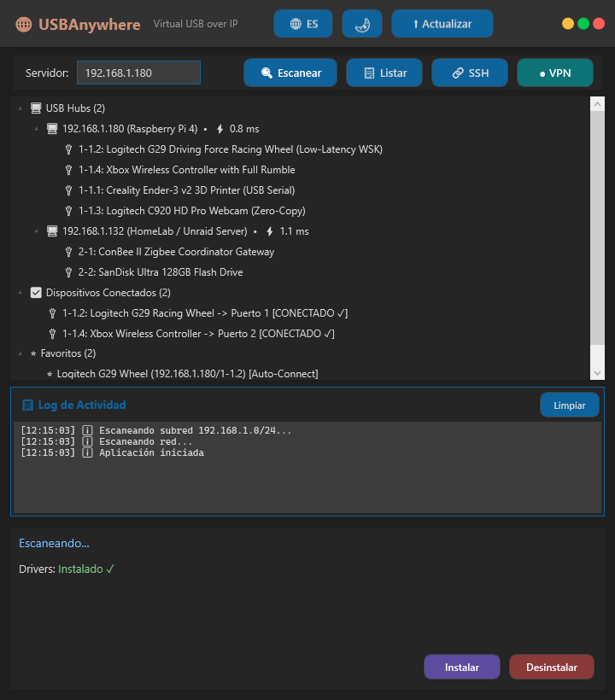Select 2-2 SanDisk Ultra 128GB Flash Drive
Viewport: 615px width, 700px height.
(x=161, y=272)
